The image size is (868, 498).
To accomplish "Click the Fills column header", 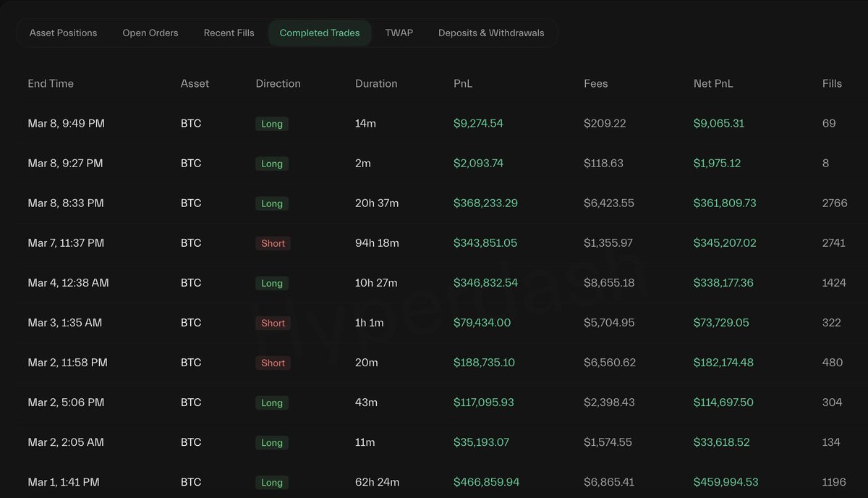I will pyautogui.click(x=832, y=83).
